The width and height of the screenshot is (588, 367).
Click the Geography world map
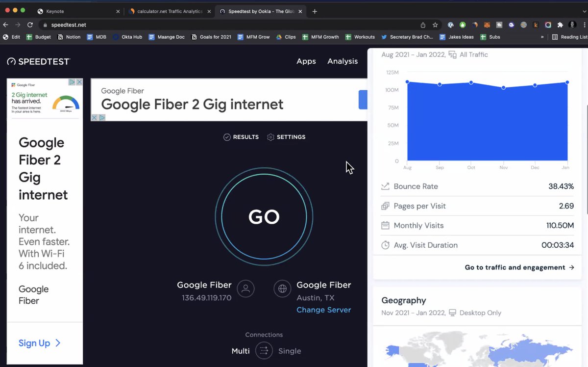click(478, 348)
